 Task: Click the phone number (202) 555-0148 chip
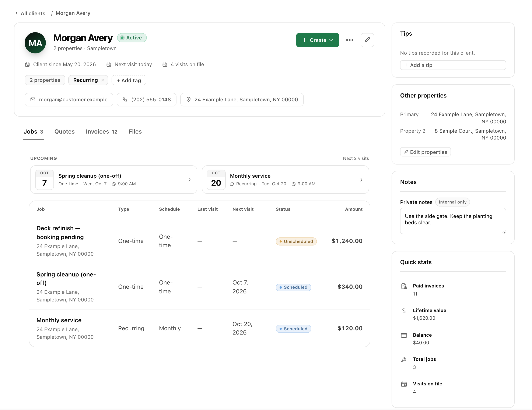tap(147, 100)
